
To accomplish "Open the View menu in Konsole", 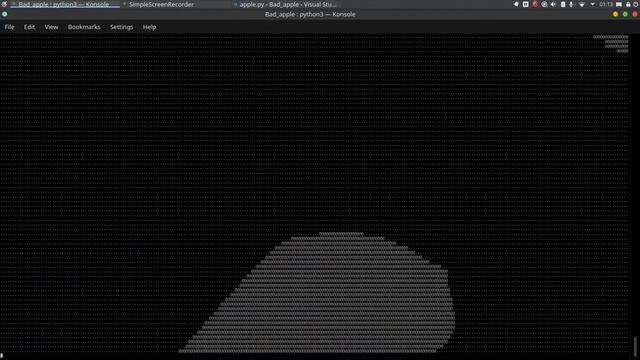I will [51, 27].
